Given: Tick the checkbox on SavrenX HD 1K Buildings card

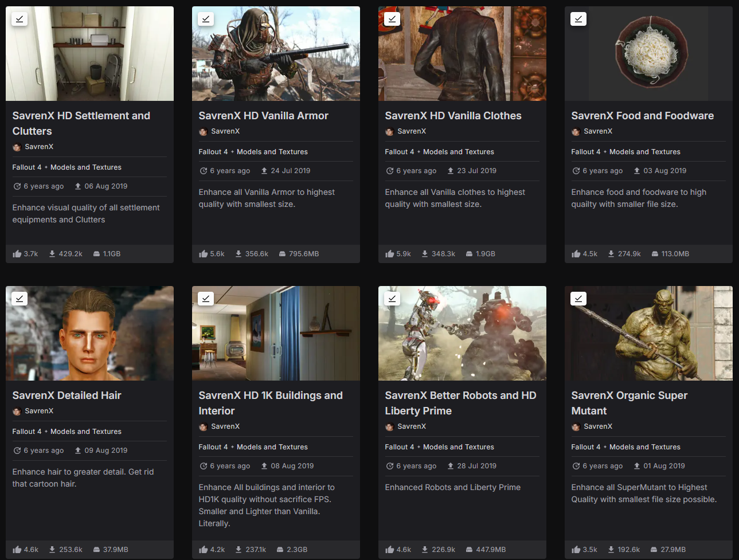Looking at the screenshot, I should [x=206, y=299].
